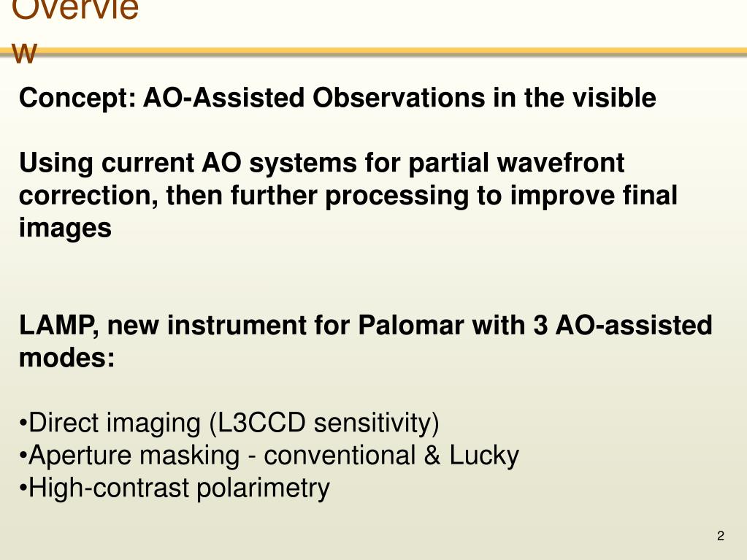Click the word 'images'
747x560 pixels.
[x=65, y=228]
